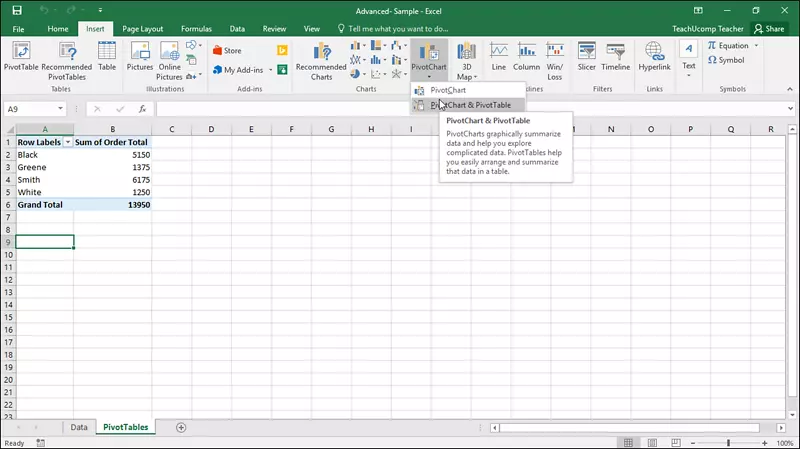Open the Data worksheet tab
Image resolution: width=800 pixels, height=449 pixels.
[x=79, y=428]
